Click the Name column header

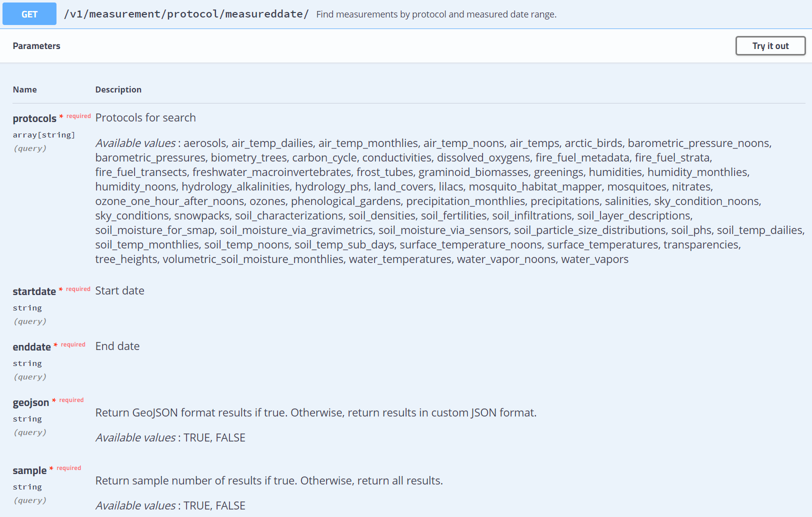tap(25, 89)
